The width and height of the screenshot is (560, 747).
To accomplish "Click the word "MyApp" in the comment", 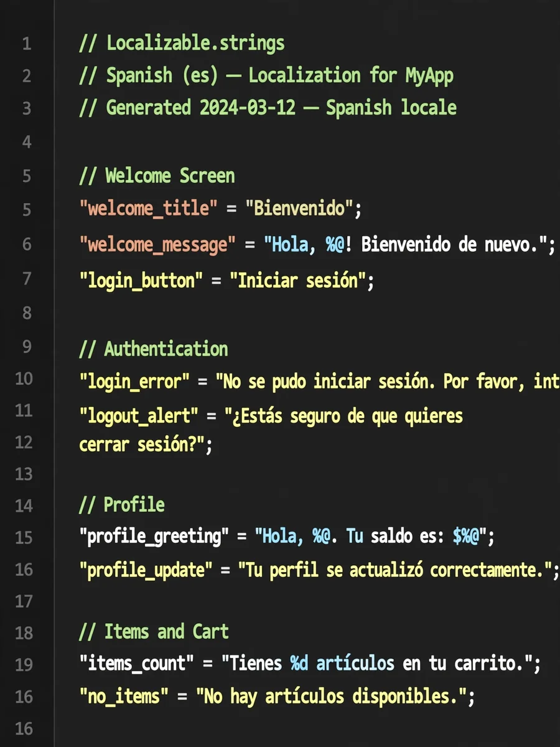I will pyautogui.click(x=429, y=75).
